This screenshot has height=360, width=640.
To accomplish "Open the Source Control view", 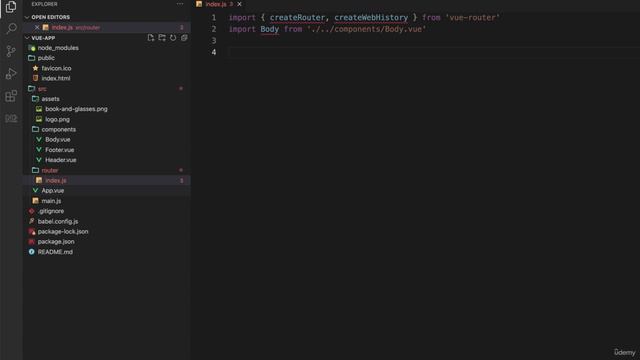I will 11,51.
